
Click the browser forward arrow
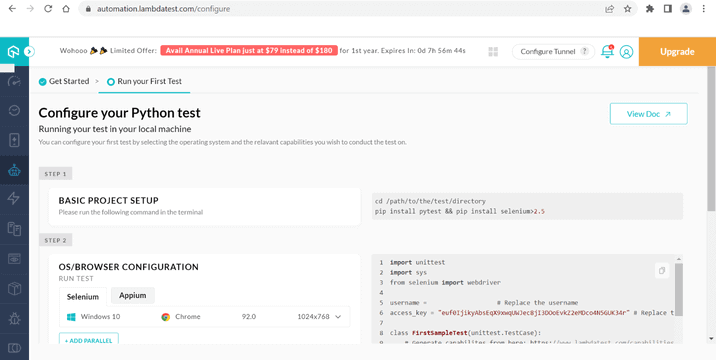pos(30,9)
